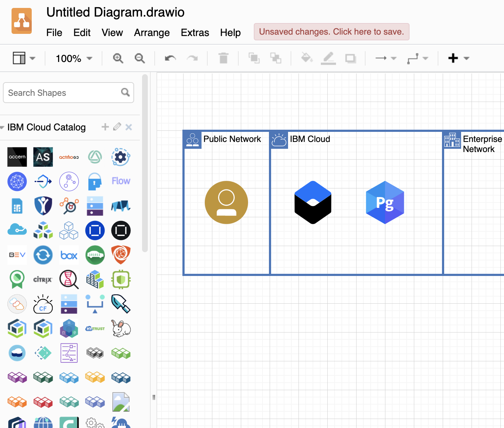Edit the IBM Cloud Catalog library

[x=117, y=127]
